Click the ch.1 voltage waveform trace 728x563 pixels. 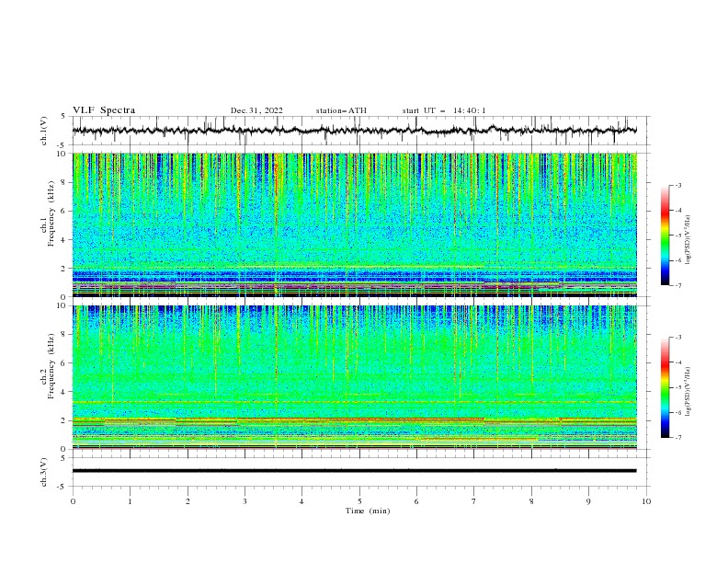(354, 131)
